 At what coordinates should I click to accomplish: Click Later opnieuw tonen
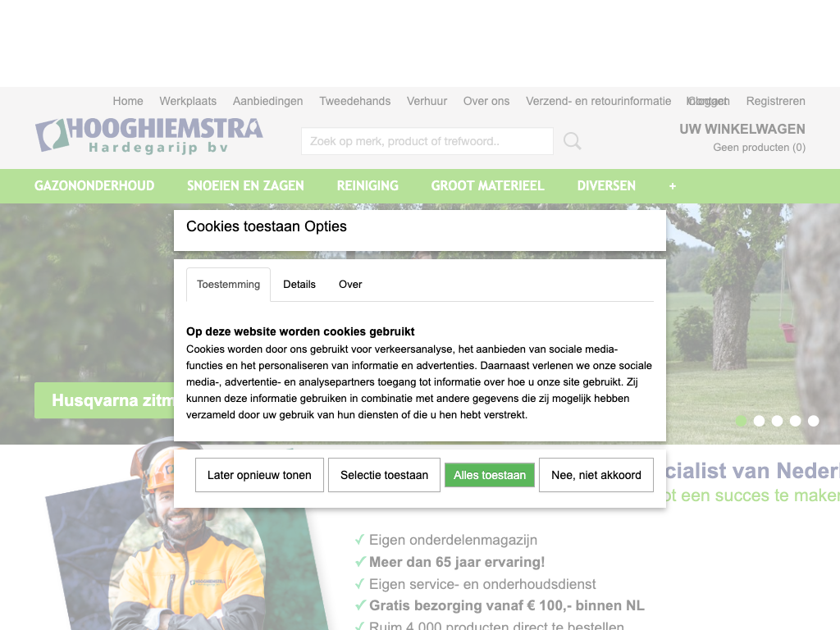coord(259,475)
